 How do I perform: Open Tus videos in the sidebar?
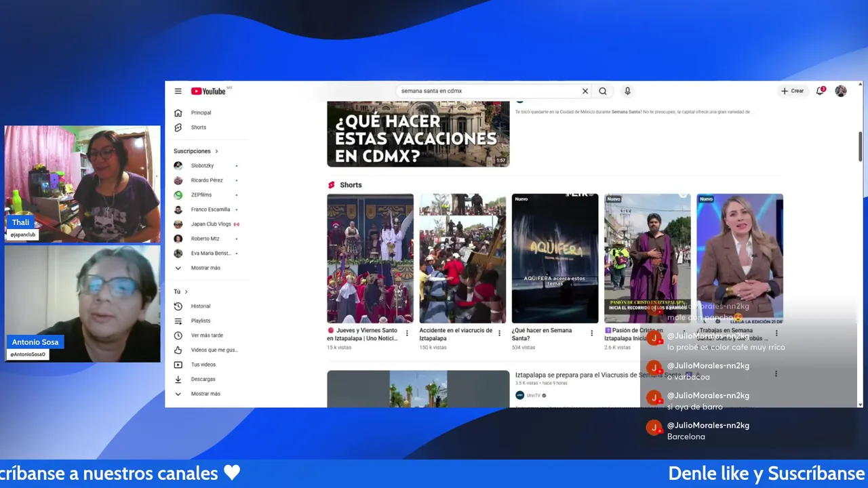[203, 365]
